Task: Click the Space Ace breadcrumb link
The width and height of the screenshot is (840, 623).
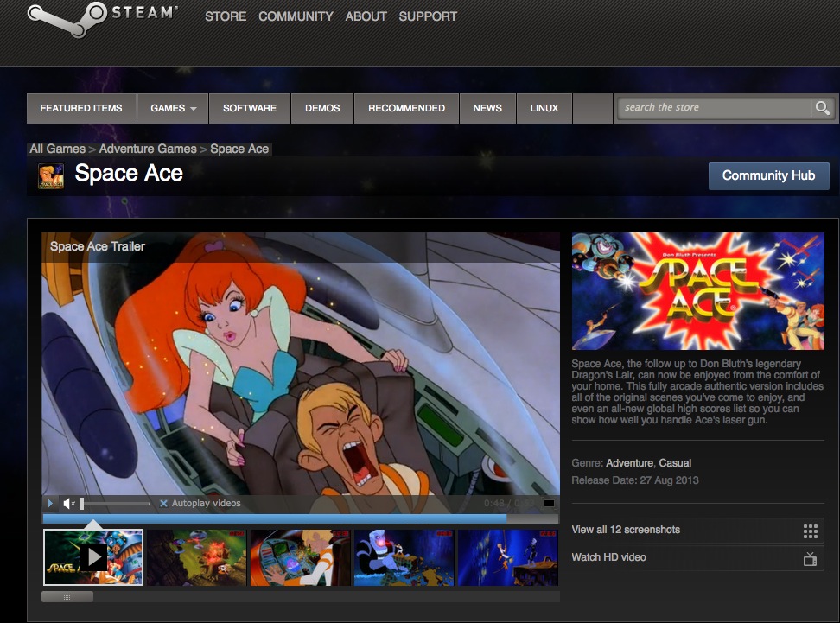Action: tap(239, 149)
